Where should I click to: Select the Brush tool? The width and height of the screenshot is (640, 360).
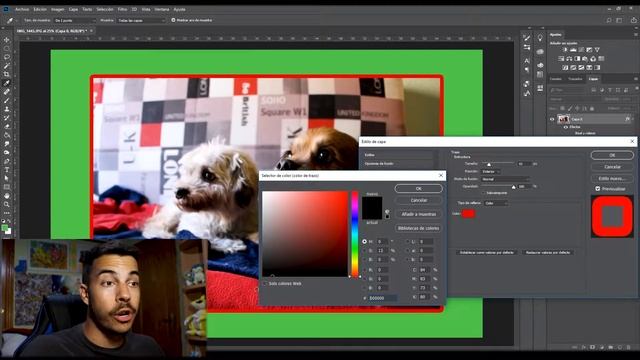pos(7,100)
